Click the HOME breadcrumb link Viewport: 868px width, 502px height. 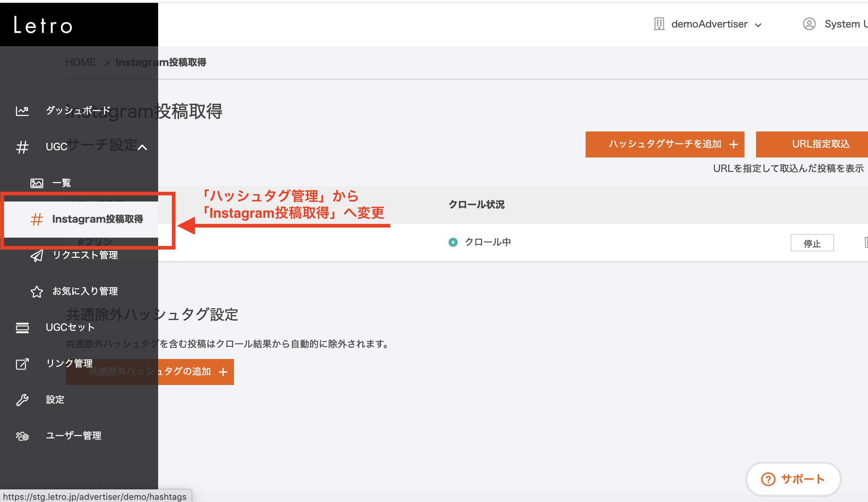[81, 62]
